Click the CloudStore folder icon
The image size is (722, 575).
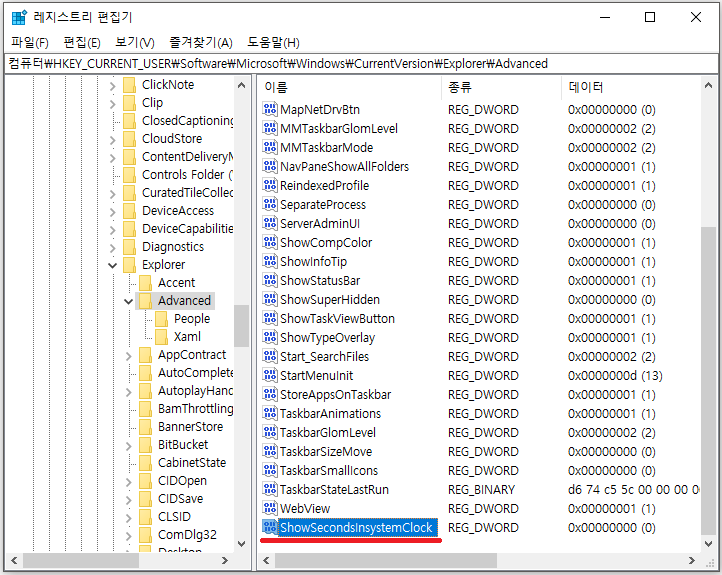(130, 139)
